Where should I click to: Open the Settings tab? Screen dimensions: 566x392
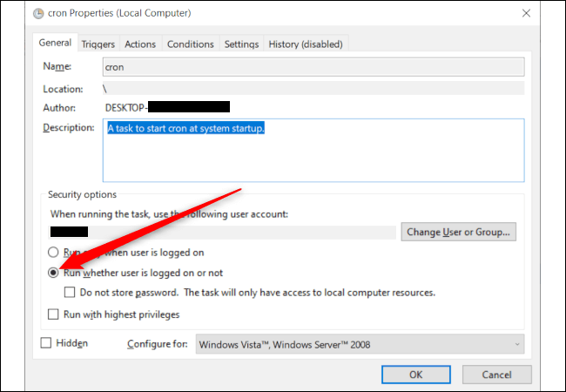pyautogui.click(x=241, y=44)
